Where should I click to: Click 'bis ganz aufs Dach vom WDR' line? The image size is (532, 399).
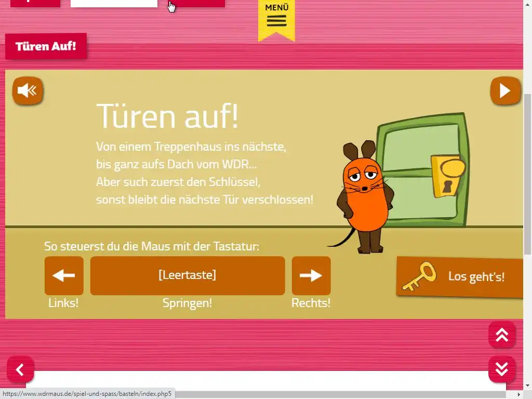point(177,164)
